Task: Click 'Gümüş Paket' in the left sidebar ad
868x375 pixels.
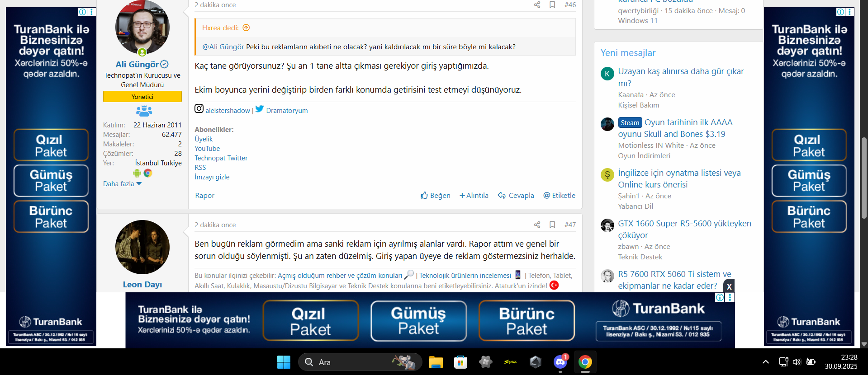Action: click(x=51, y=181)
